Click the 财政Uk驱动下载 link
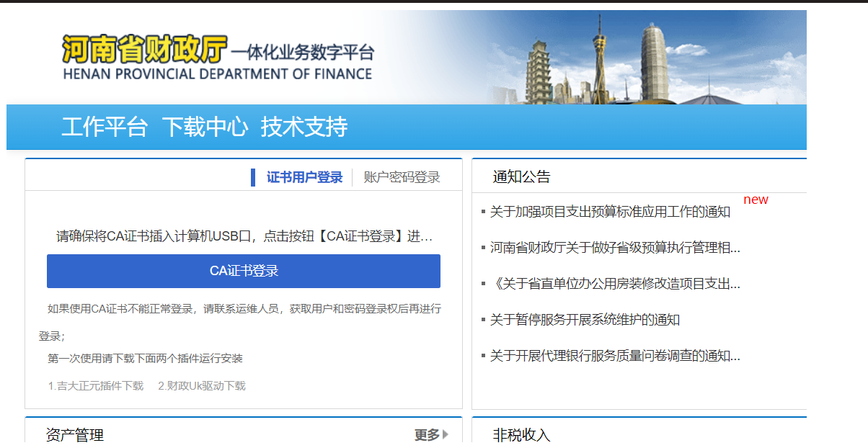 coord(202,386)
